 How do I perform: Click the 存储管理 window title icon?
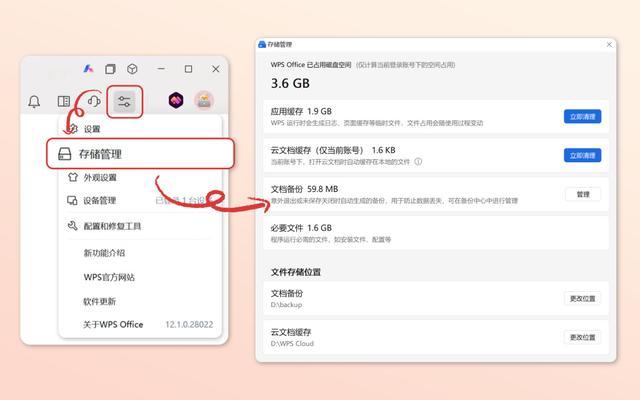[x=262, y=44]
